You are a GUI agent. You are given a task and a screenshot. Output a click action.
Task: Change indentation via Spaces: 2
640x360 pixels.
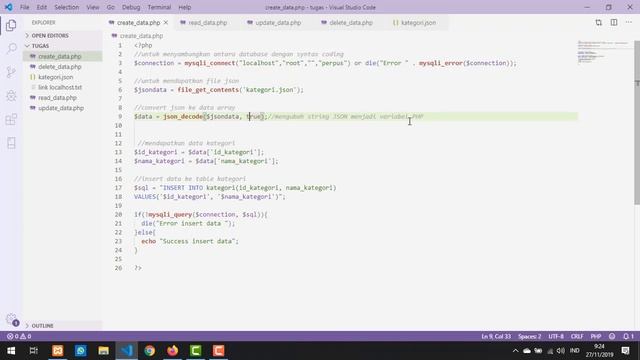click(529, 336)
